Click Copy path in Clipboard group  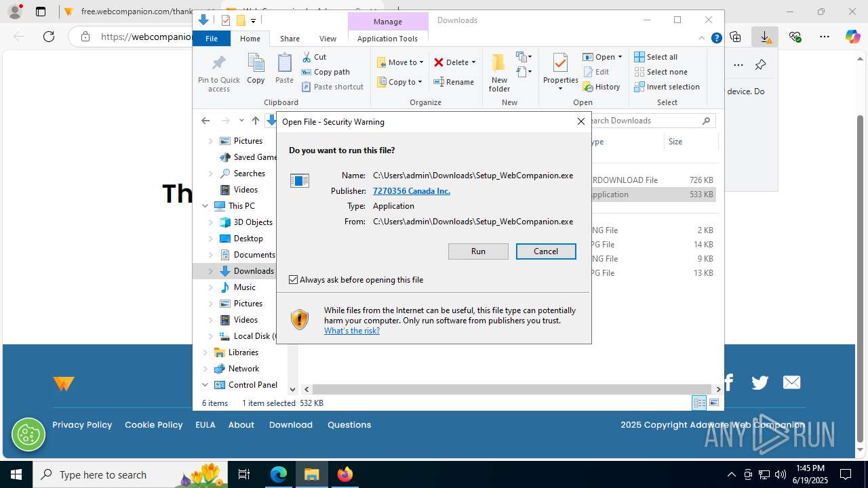click(x=325, y=72)
